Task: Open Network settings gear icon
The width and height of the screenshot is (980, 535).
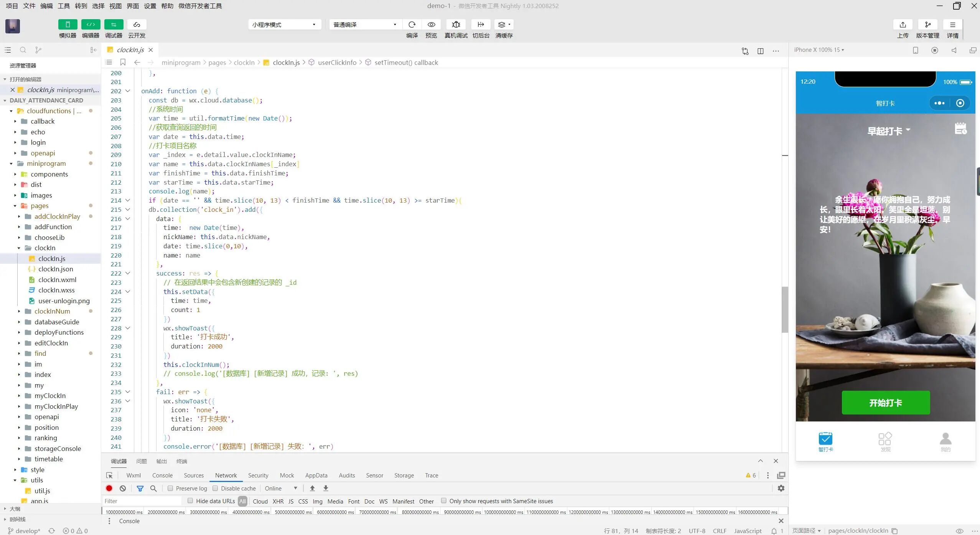Action: pos(781,488)
